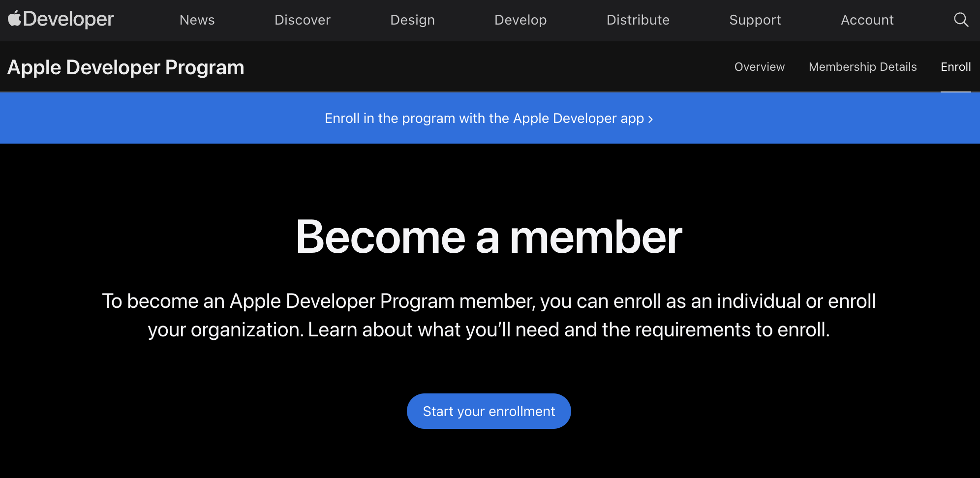Follow the Enroll with Apple Developer app link
This screenshot has width=980, height=478.
(484, 119)
